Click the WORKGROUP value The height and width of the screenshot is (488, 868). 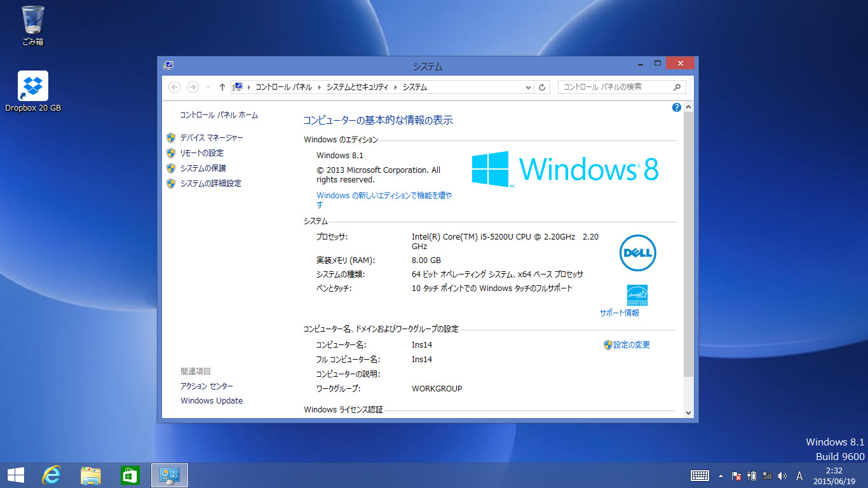pyautogui.click(x=437, y=388)
